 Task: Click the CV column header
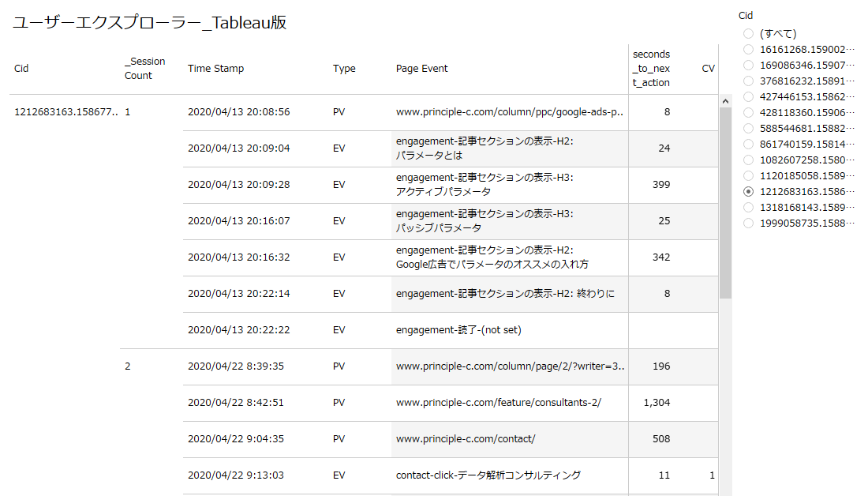[708, 69]
